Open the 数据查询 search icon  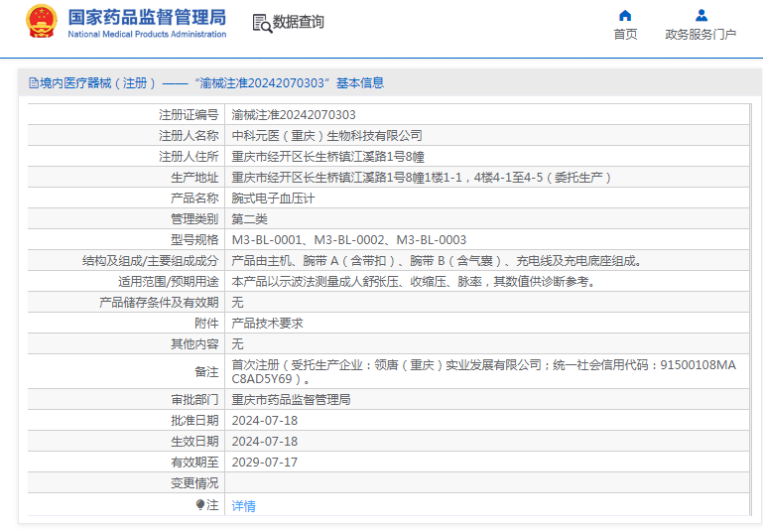click(262, 23)
